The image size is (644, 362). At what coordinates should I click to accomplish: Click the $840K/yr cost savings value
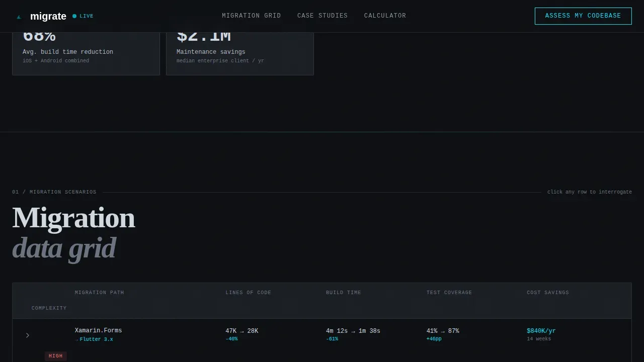[x=541, y=331]
